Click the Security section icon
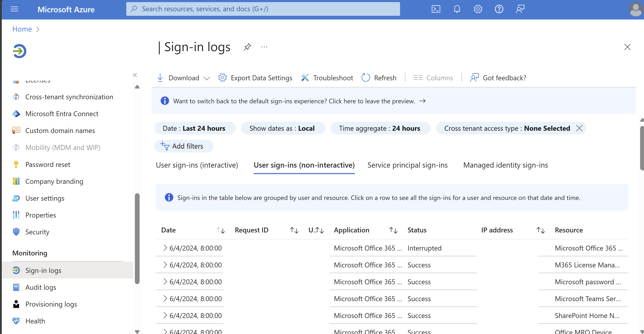Screen dimensions: 644x334 [16, 231]
